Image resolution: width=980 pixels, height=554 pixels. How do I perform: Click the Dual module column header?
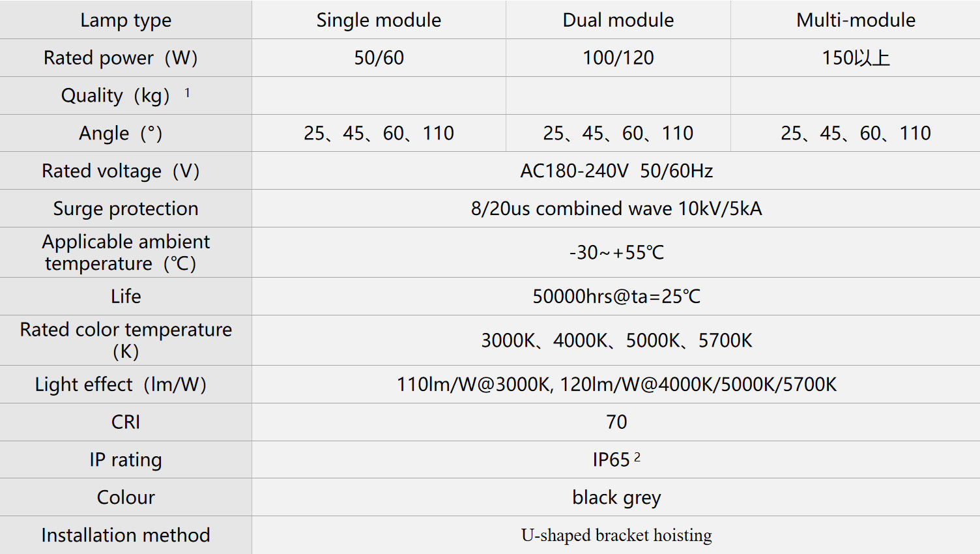click(x=618, y=20)
